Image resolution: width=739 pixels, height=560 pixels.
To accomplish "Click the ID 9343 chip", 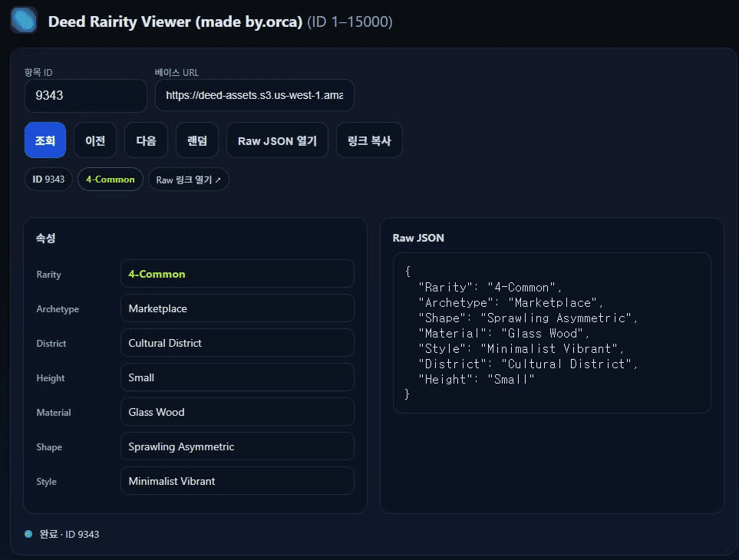I will tap(48, 180).
